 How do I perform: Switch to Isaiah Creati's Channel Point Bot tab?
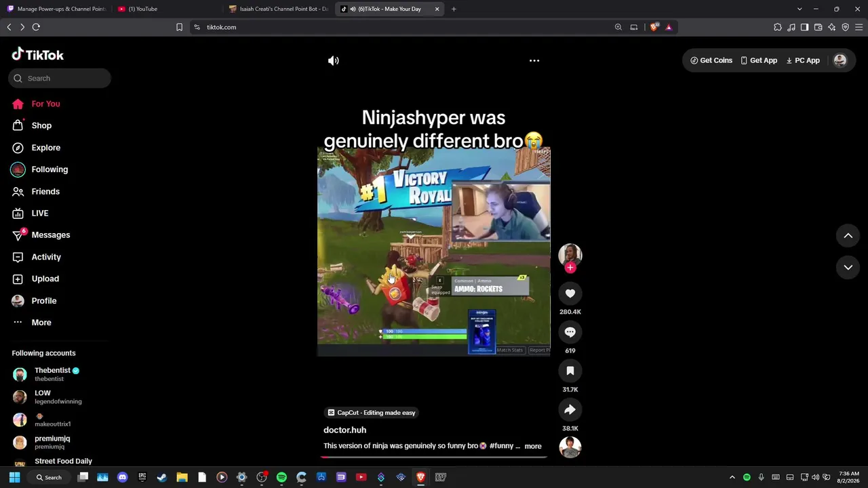point(279,9)
